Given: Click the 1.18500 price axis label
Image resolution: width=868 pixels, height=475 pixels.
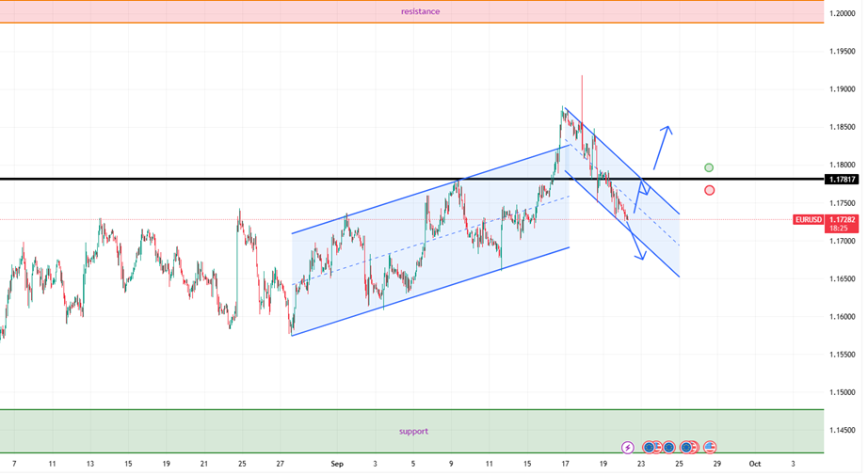Looking at the screenshot, I should click(842, 127).
